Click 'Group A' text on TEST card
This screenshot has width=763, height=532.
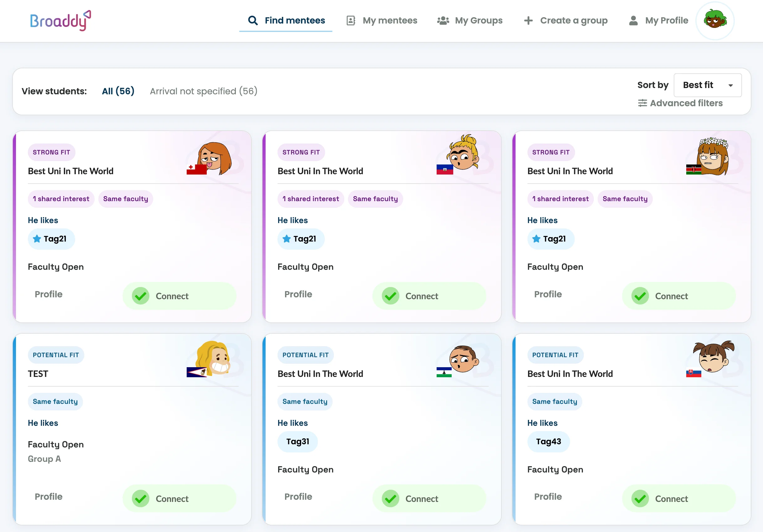[44, 459]
